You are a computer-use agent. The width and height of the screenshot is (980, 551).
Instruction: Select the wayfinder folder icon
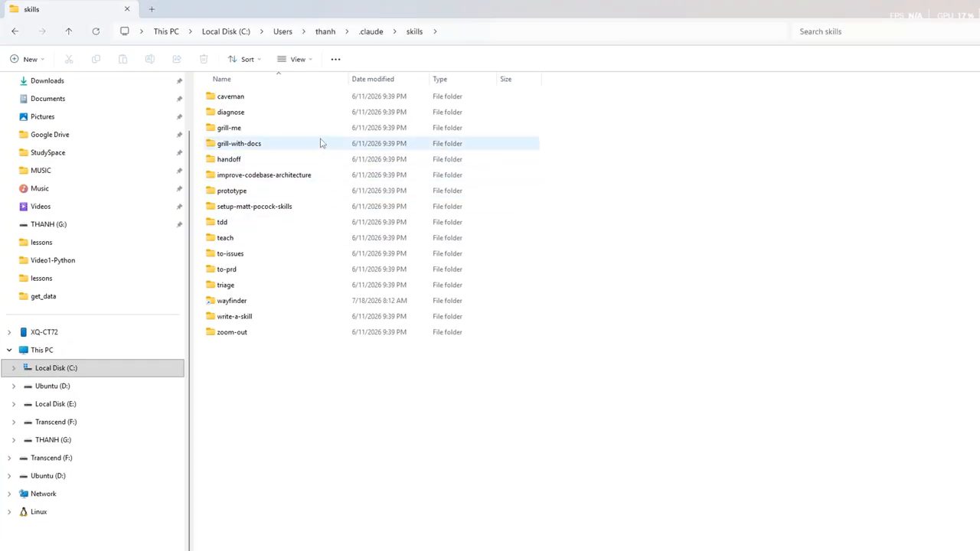pos(211,301)
